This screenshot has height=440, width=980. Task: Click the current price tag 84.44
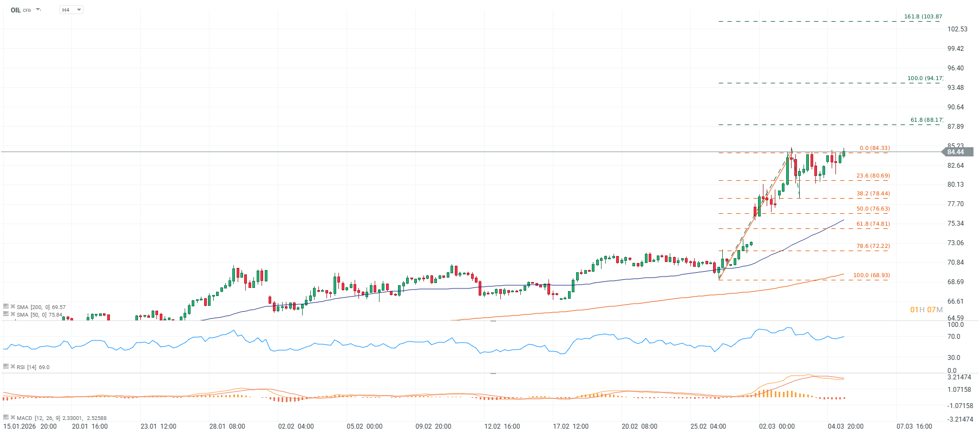click(x=957, y=152)
